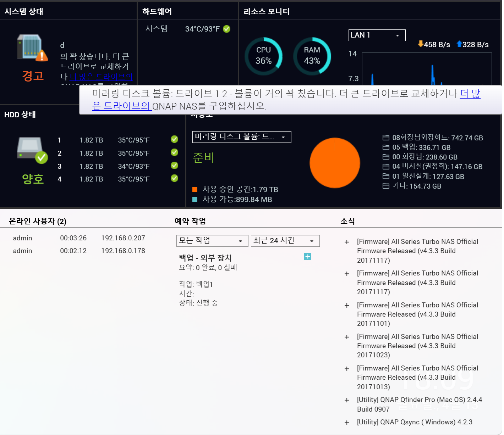The width and height of the screenshot is (504, 435).
Task: Click folder icon for 08회장님외장하드
Action: (x=386, y=138)
